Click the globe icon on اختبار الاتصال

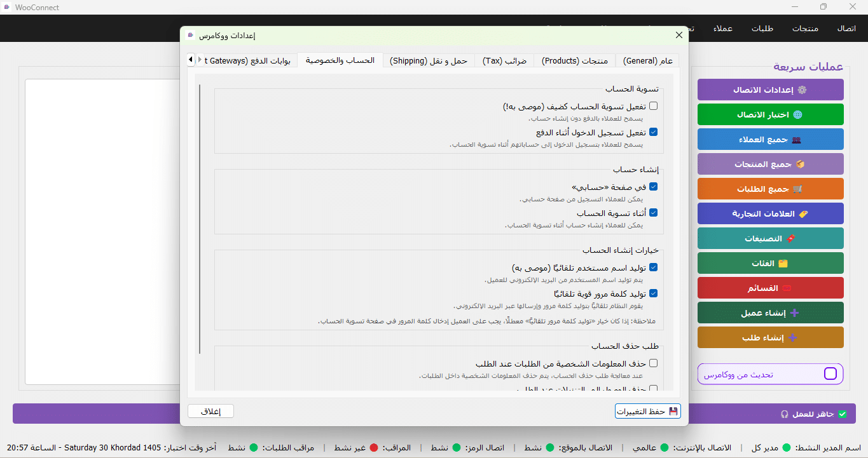click(x=797, y=115)
